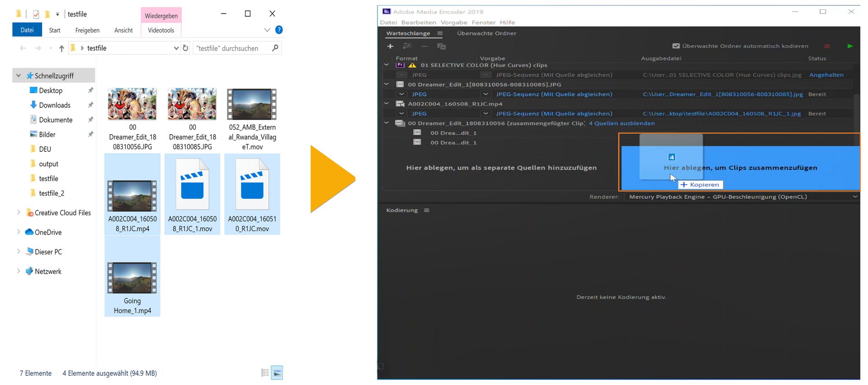Click Explorer refresh icon next to address bar
The image size is (868, 385).
(x=185, y=48)
